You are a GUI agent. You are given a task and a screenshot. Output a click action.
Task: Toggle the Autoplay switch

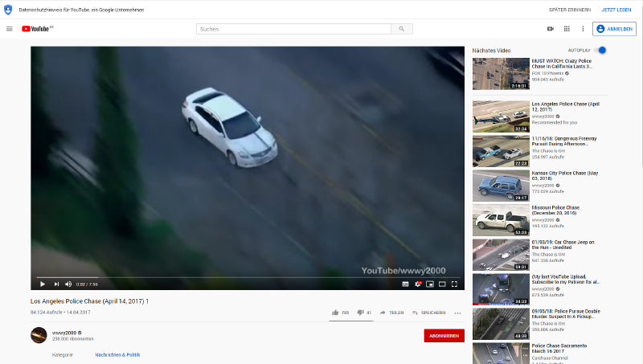600,50
